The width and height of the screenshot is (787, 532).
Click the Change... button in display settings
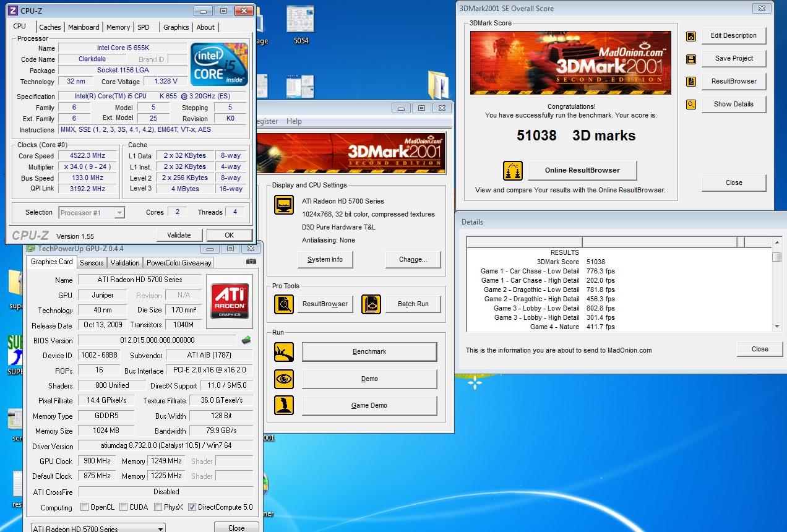coord(413,259)
